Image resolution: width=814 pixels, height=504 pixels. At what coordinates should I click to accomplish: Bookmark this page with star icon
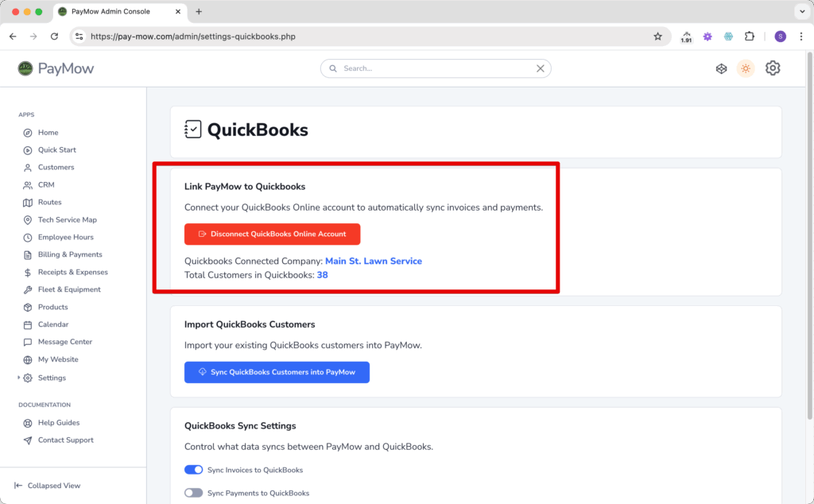[657, 37]
